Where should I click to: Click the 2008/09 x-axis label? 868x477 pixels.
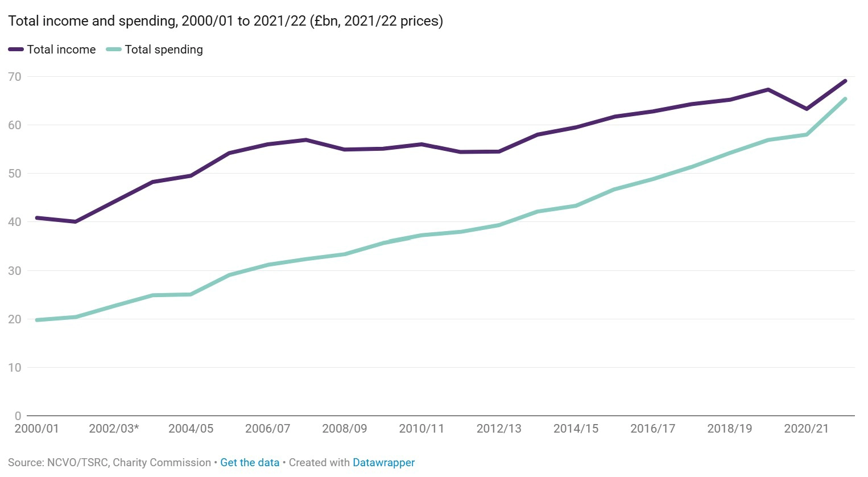[345, 429]
